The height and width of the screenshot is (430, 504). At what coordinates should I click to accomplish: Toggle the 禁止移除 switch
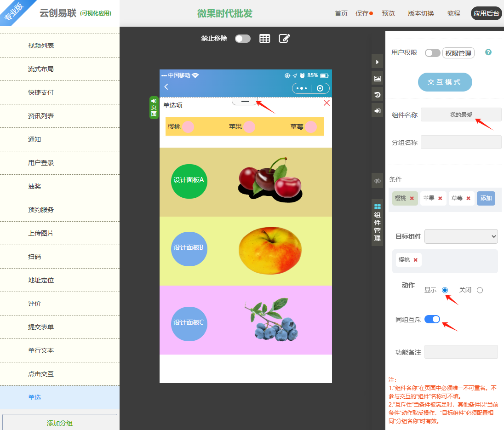point(243,39)
